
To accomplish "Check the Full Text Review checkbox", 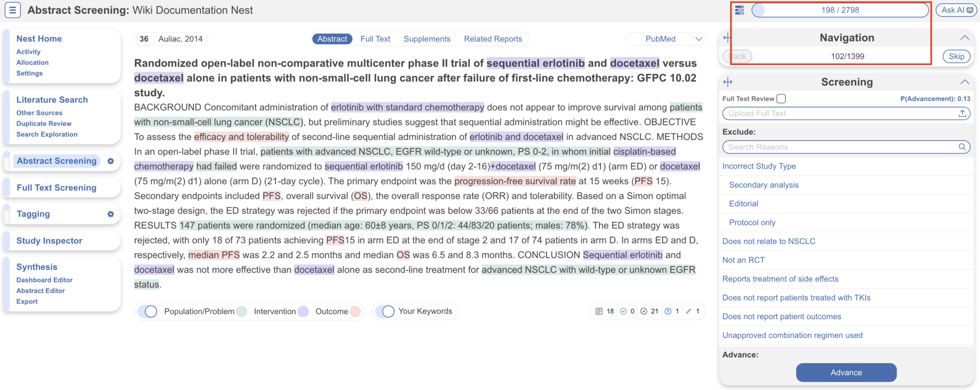I will point(781,99).
